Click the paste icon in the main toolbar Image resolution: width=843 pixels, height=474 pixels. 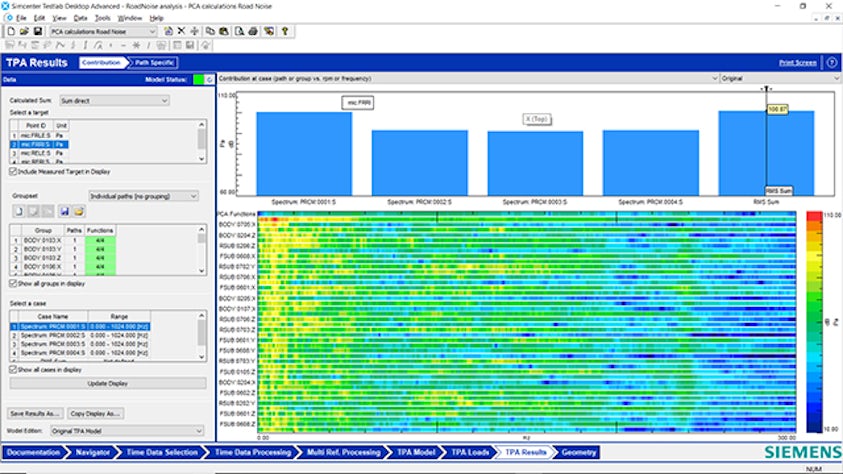tap(224, 31)
